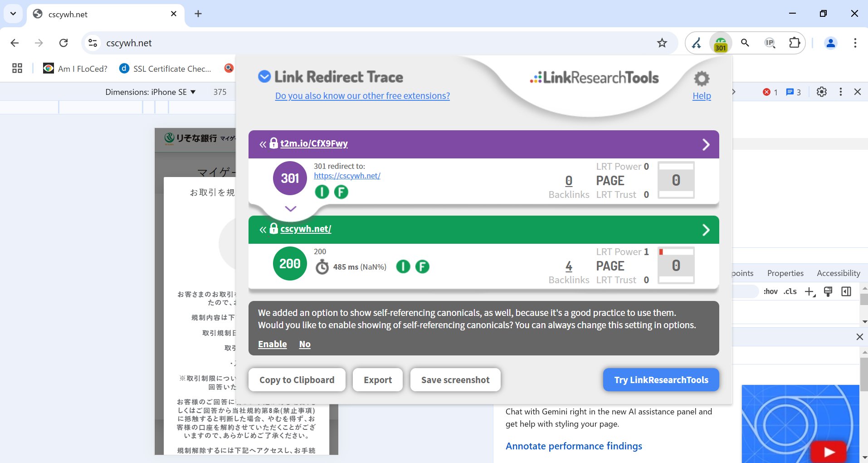
Task: Enable self-referencing canonicals
Action: click(272, 344)
